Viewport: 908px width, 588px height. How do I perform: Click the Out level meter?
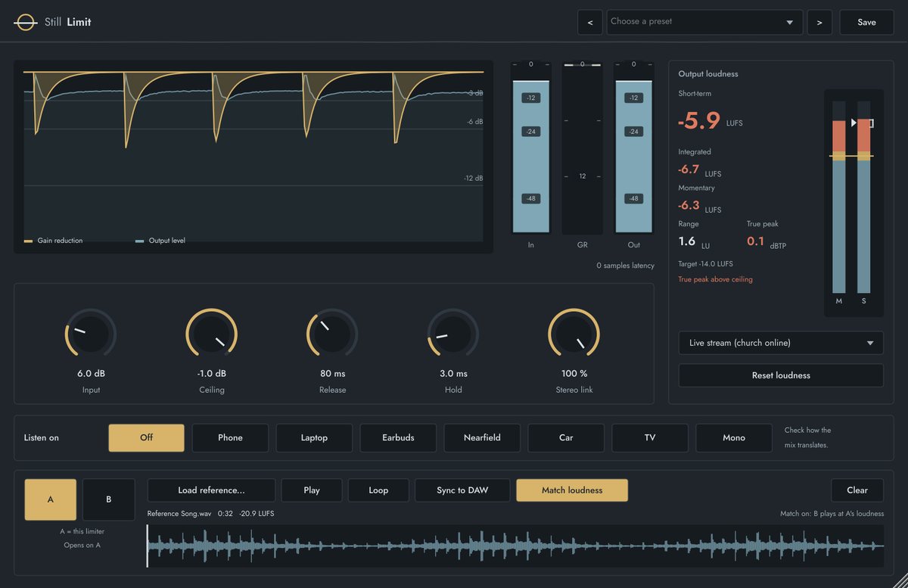pos(634,148)
